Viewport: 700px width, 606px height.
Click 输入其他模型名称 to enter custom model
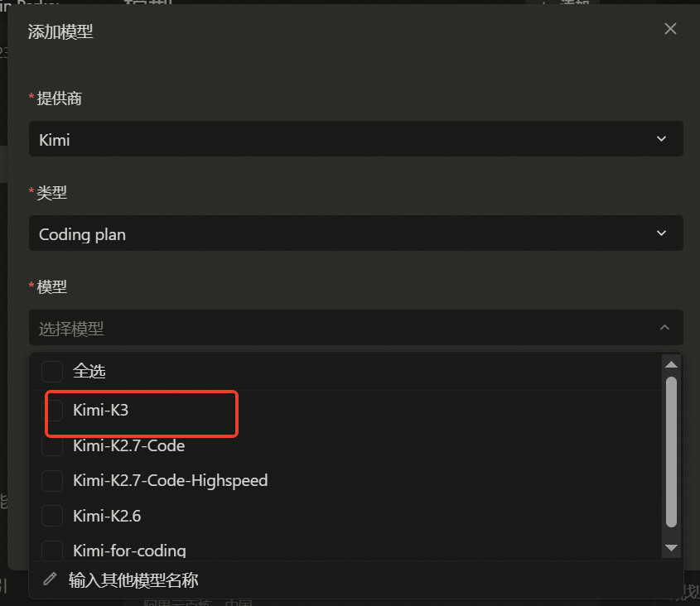(133, 580)
